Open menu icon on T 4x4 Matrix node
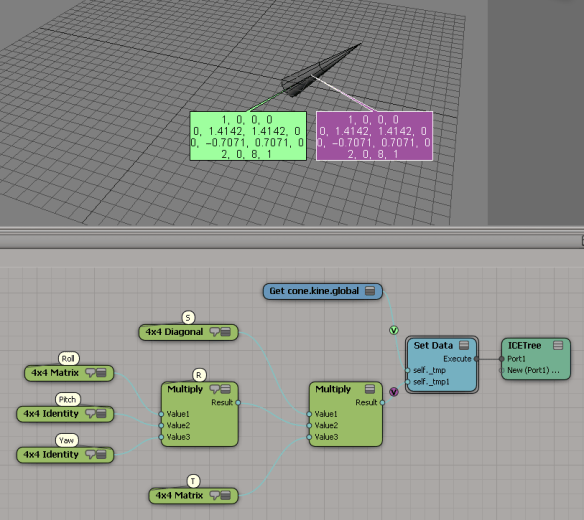Viewport: 584px width, 520px height. click(225, 495)
